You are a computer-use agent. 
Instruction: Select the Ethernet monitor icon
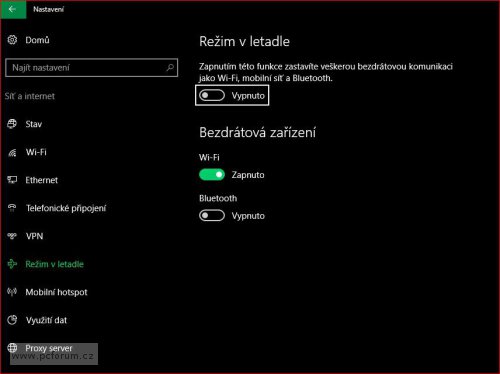pyautogui.click(x=12, y=180)
